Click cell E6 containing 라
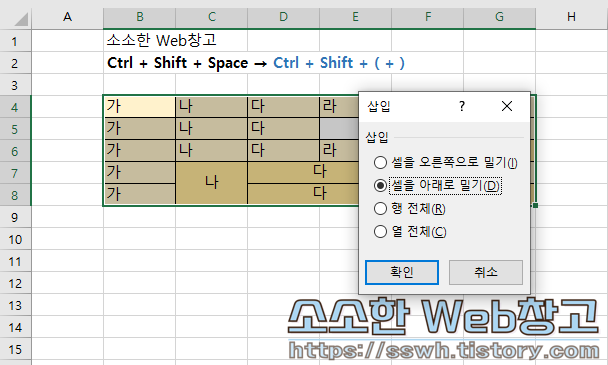Image resolution: width=608 pixels, height=365 pixels. (339, 150)
